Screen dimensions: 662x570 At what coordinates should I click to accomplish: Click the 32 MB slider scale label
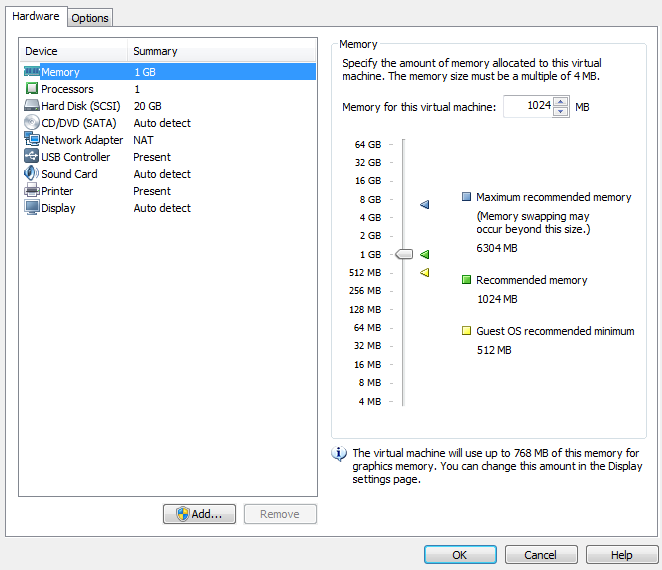[x=367, y=346]
